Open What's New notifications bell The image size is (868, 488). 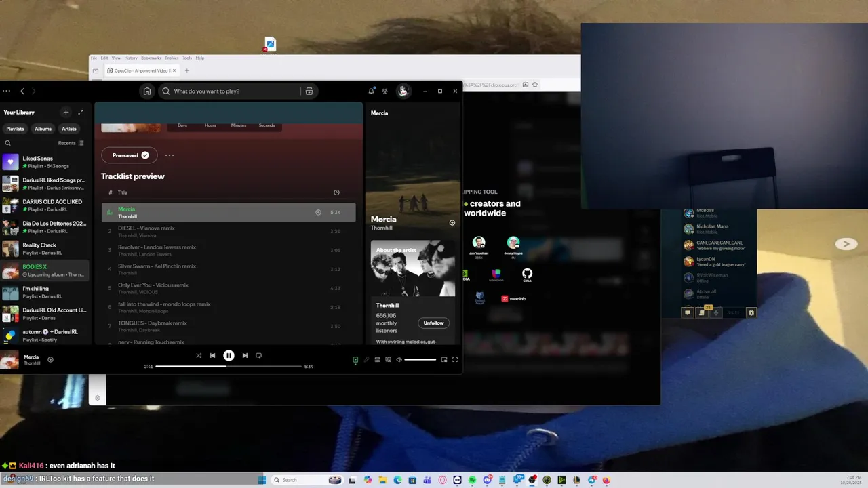coord(371,91)
